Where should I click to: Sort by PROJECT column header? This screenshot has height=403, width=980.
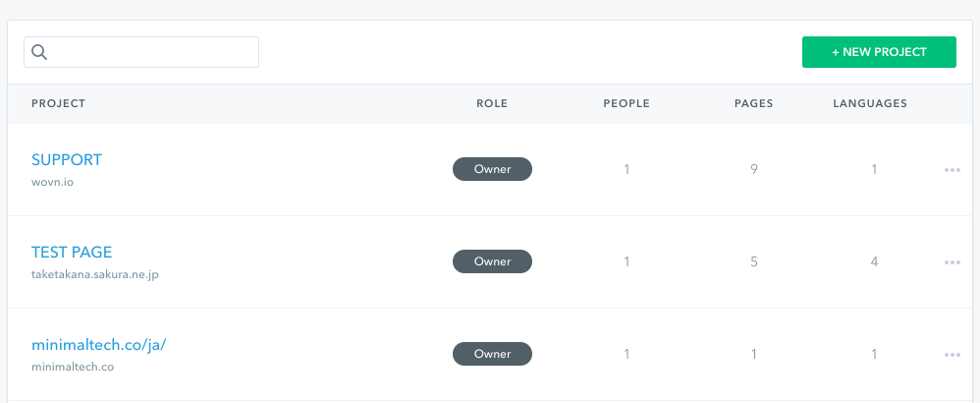(58, 103)
